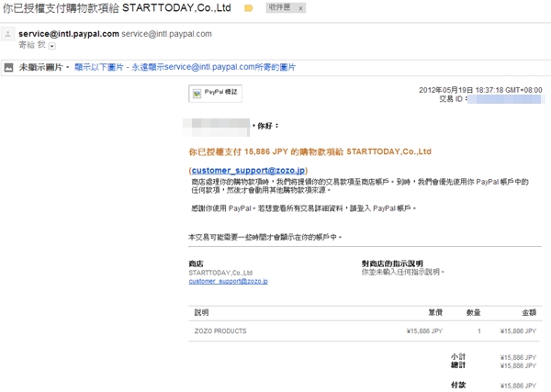Click the date 2012年05月19日 18:37:18 GMT+08:00
This screenshot has width=551, height=392.
coord(480,90)
